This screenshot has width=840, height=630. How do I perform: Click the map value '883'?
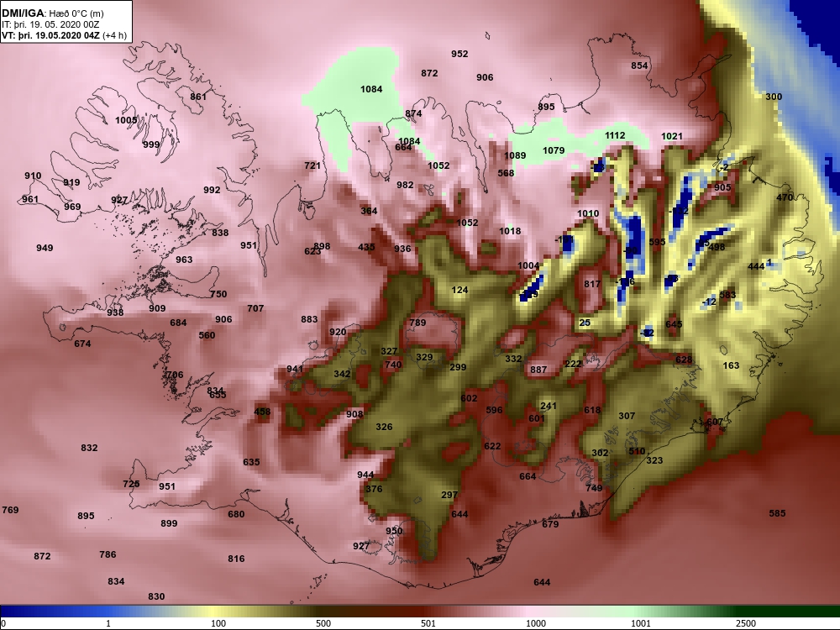tap(309, 319)
